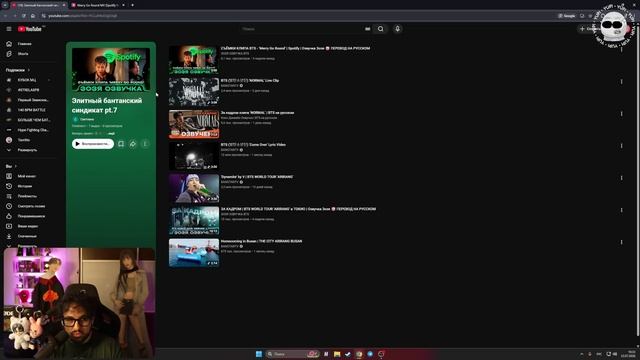This screenshot has width=640, height=360.
Task: Play the Homecoming in Busan thumbnail
Action: [x=193, y=253]
